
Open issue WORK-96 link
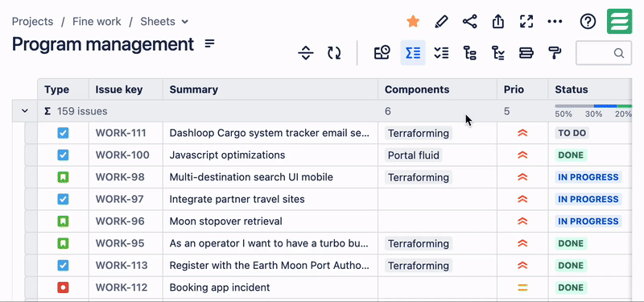[120, 221]
